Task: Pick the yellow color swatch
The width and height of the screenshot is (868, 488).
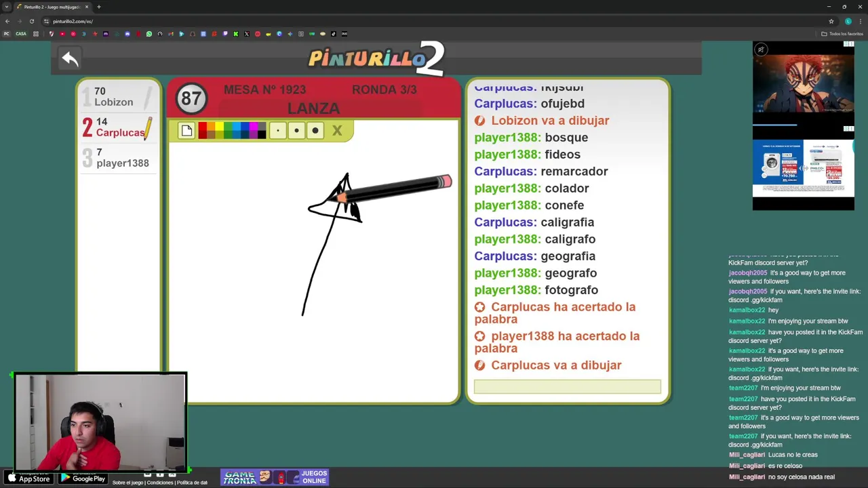Action: [x=219, y=126]
